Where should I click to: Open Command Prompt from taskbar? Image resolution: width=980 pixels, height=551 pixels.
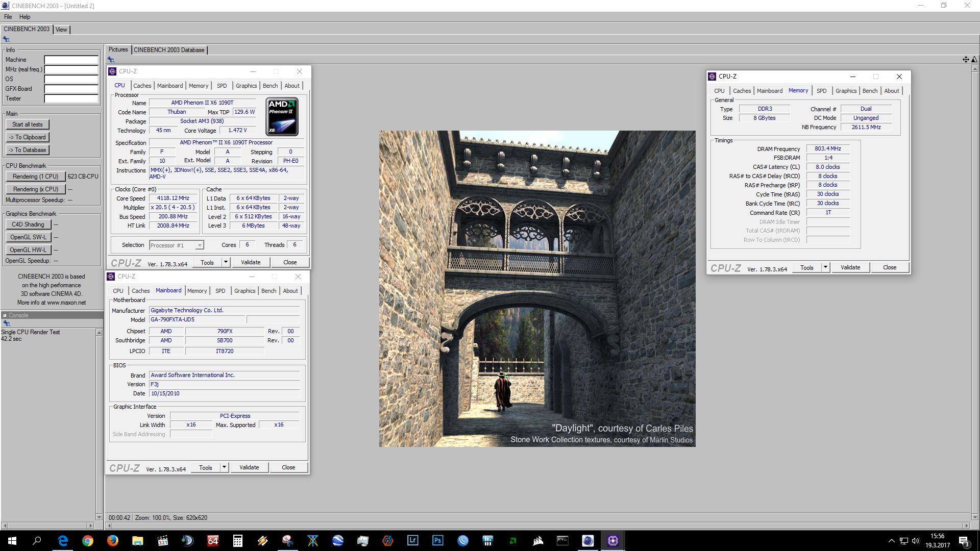click(x=563, y=541)
